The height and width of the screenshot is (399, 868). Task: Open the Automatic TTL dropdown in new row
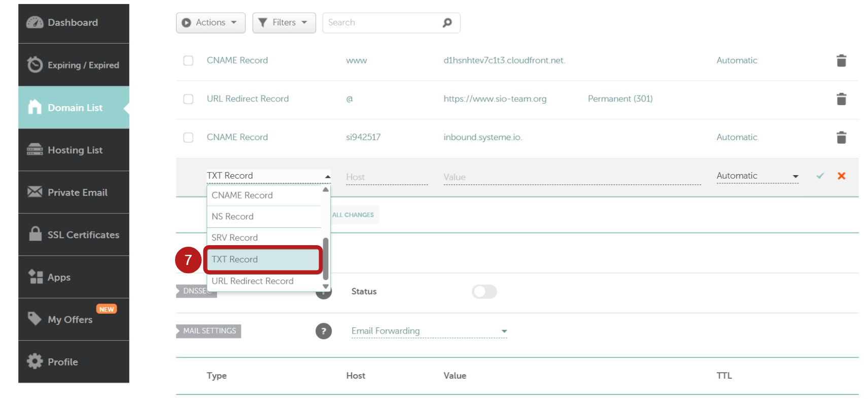[757, 176]
